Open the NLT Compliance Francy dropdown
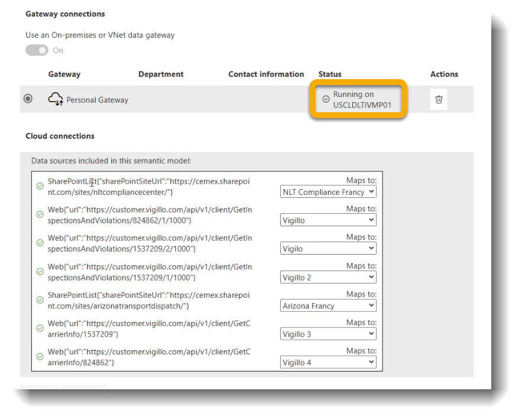Screen dimensions: 522x420 [328, 192]
